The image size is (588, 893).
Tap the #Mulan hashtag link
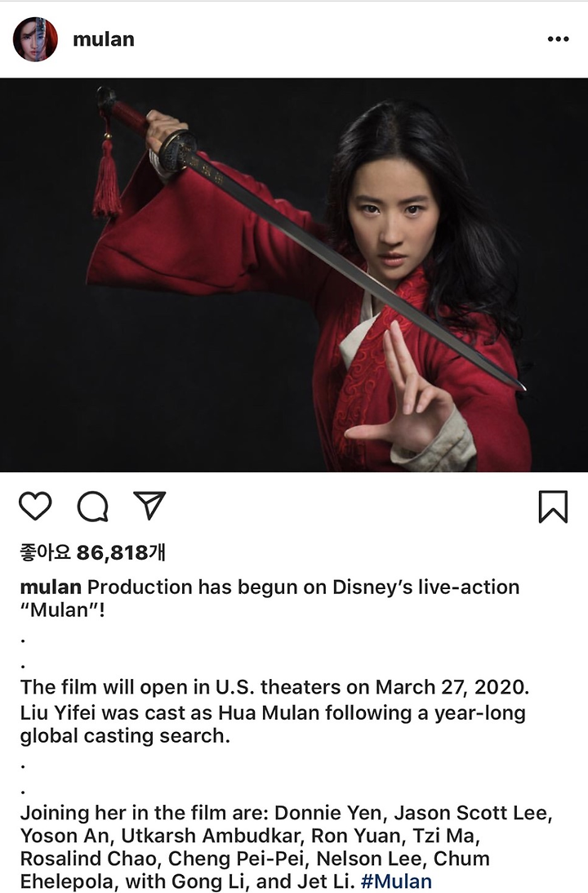click(396, 881)
